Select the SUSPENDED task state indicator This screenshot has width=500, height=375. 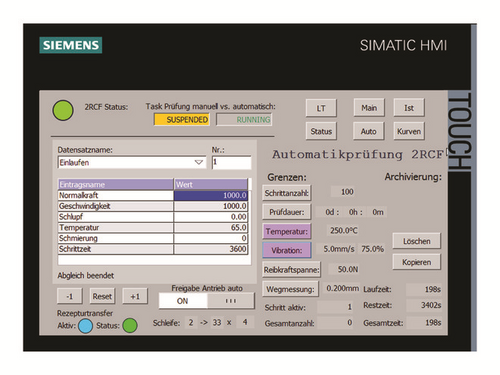[x=182, y=120]
